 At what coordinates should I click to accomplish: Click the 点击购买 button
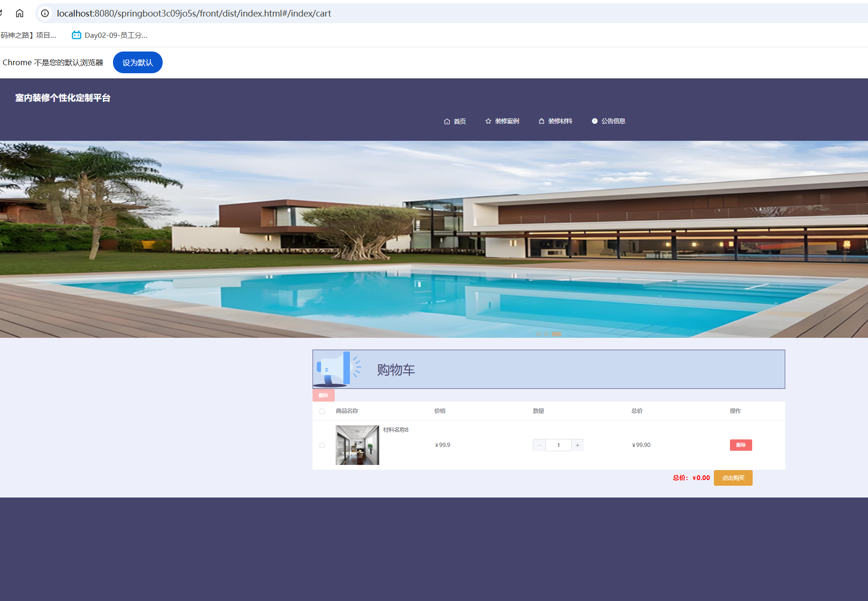[733, 478]
